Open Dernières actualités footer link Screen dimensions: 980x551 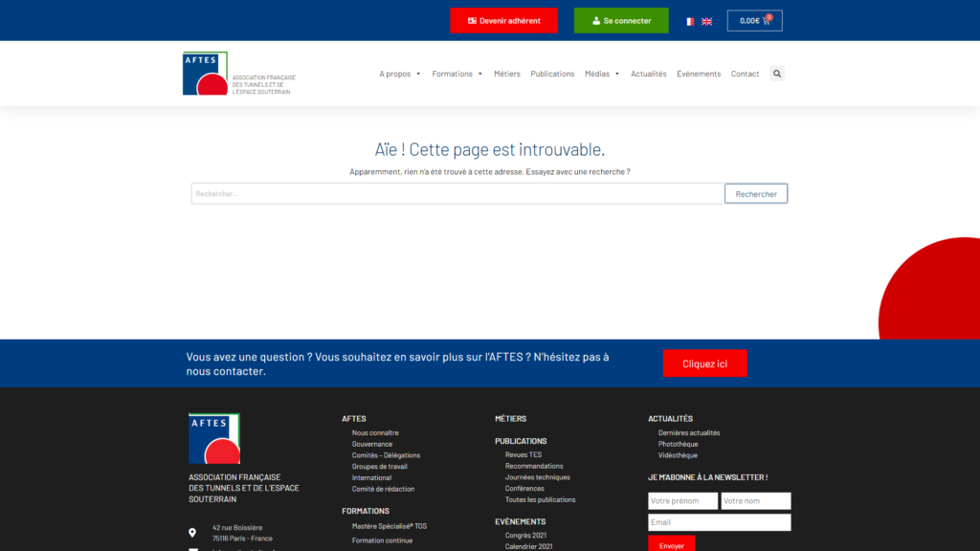coord(689,433)
